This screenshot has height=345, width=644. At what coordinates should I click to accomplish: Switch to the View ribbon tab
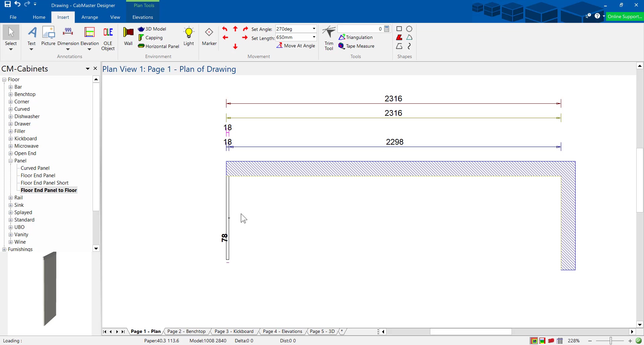[115, 17]
